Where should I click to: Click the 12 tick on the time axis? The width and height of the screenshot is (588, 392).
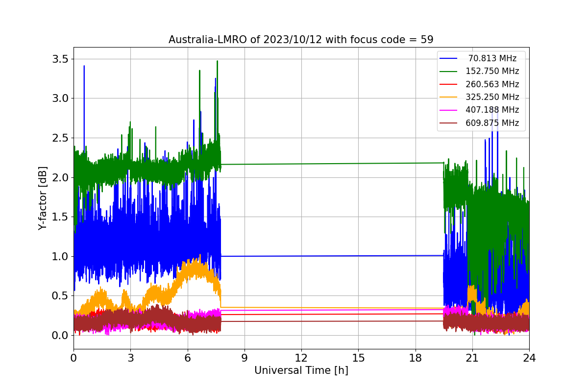tap(301, 358)
